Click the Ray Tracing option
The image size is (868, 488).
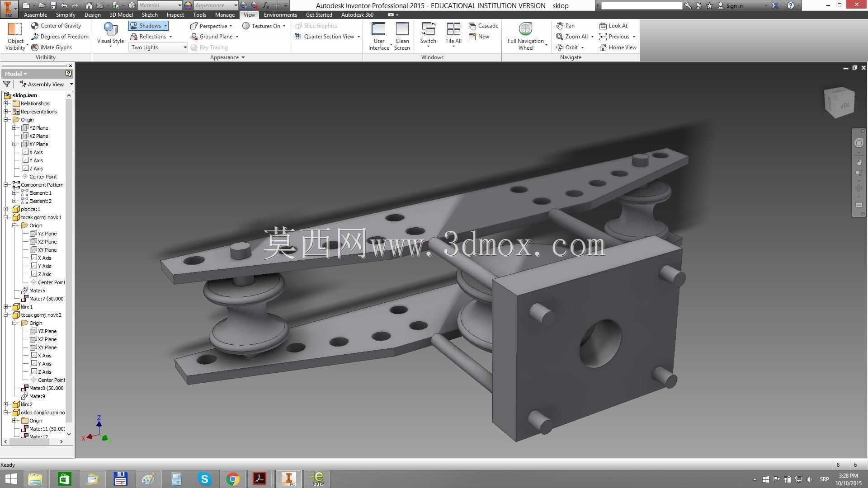[209, 47]
